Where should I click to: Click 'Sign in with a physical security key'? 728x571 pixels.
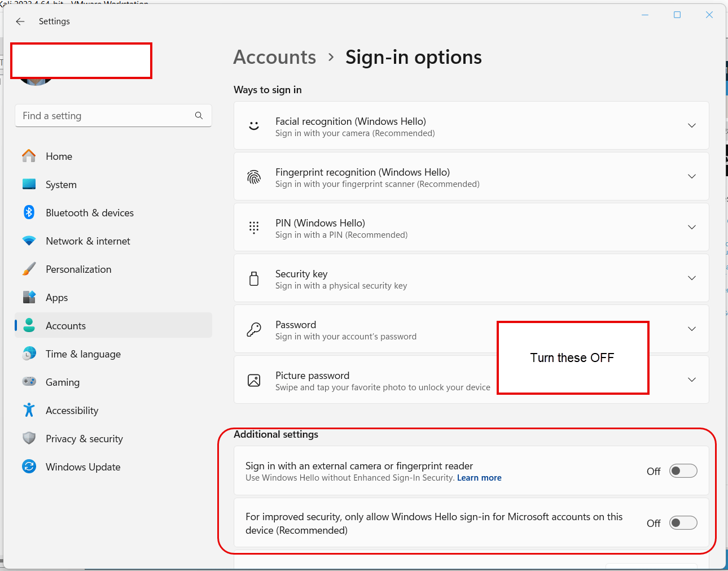click(x=341, y=286)
